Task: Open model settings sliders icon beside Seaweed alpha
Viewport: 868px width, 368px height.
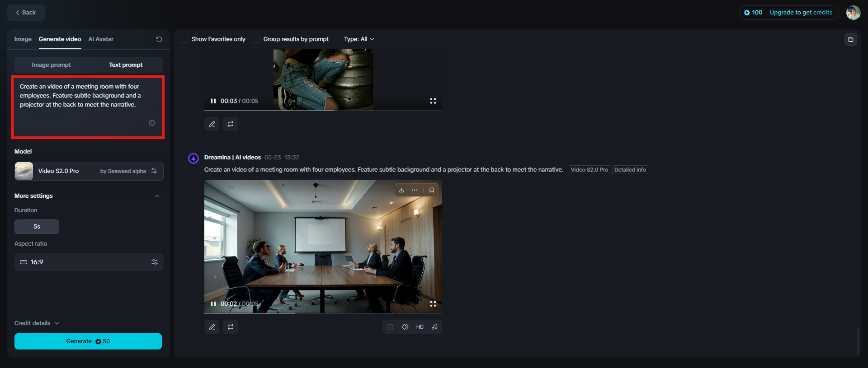Action: point(154,171)
